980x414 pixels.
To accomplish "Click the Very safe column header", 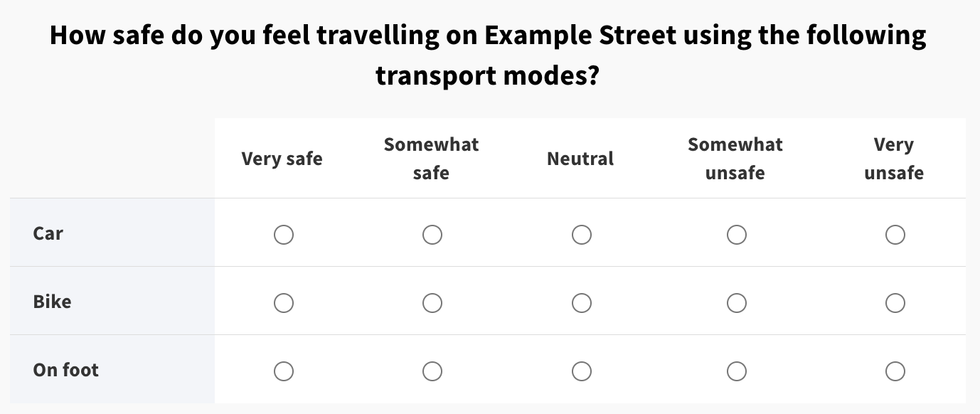I will (282, 159).
